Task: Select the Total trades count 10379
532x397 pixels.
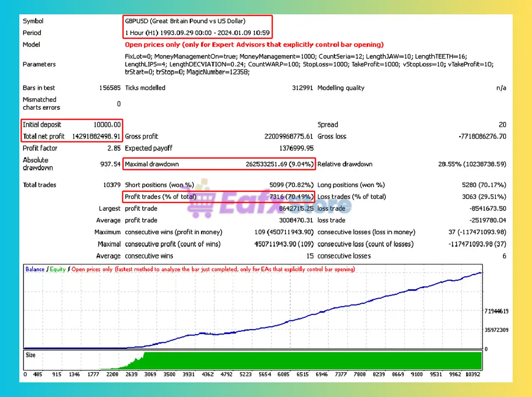Action: click(x=111, y=185)
